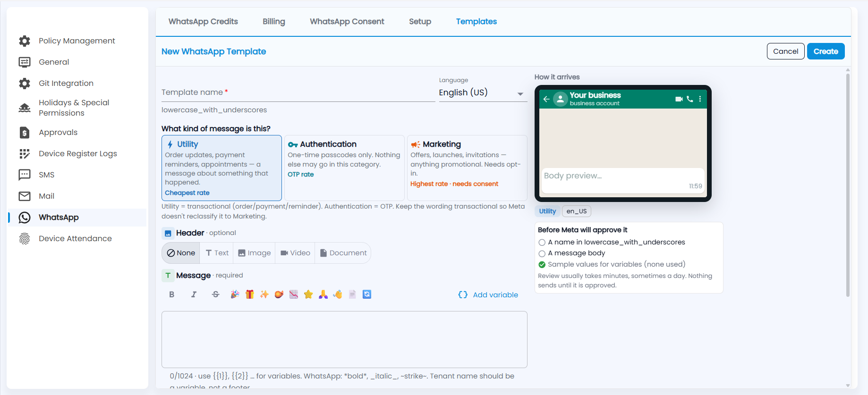The image size is (868, 395).
Task: Switch to the WhatsApp Credits tab
Action: (203, 22)
